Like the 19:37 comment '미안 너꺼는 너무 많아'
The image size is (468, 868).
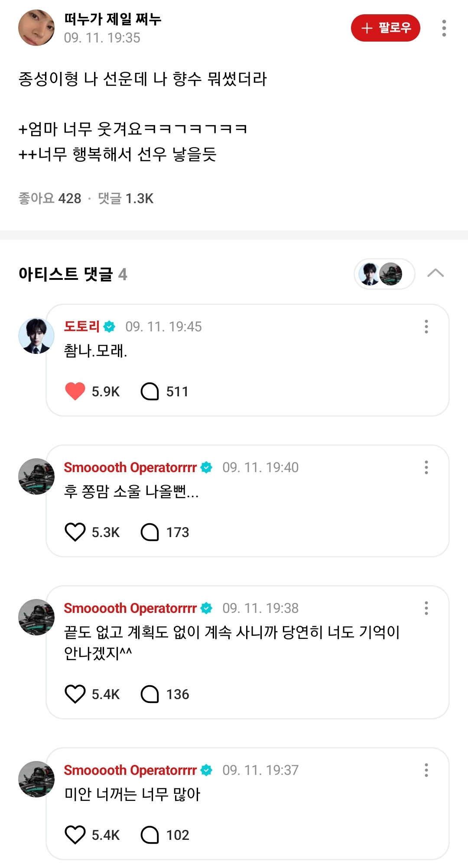[x=75, y=835]
